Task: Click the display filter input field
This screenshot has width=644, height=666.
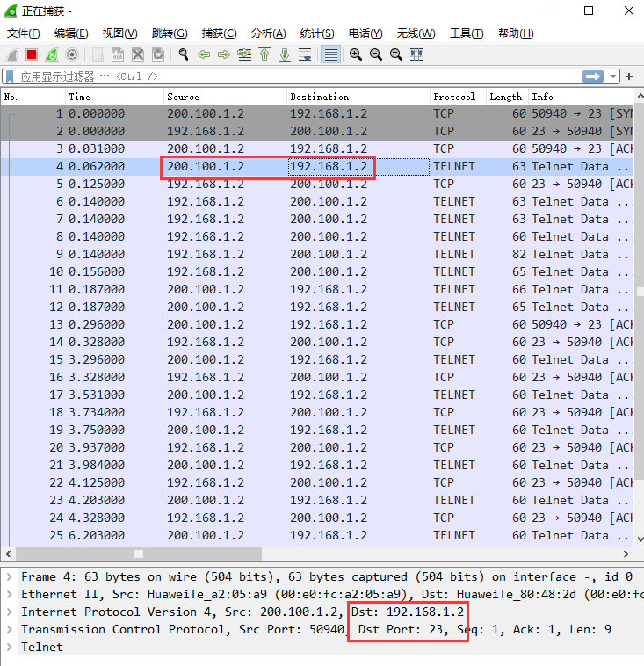Action: (300, 76)
